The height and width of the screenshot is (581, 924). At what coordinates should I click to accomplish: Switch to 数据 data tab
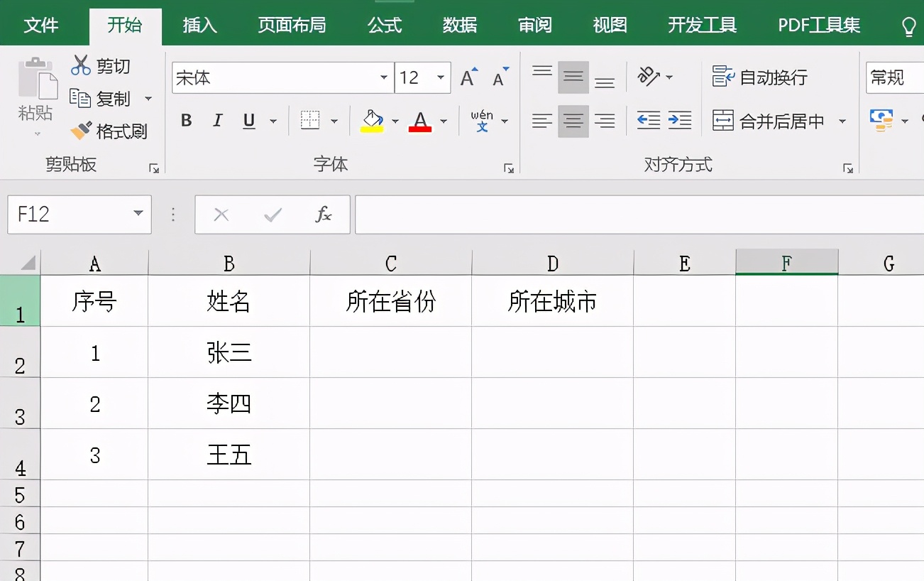460,26
